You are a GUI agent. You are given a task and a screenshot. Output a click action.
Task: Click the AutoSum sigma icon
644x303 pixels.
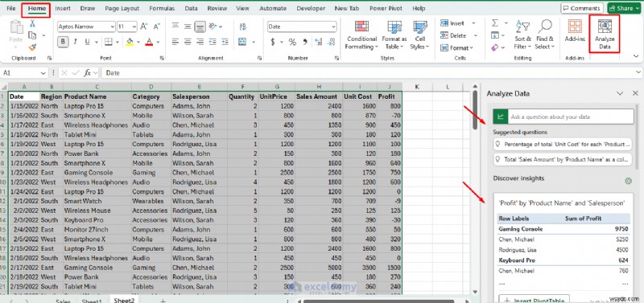[495, 23]
